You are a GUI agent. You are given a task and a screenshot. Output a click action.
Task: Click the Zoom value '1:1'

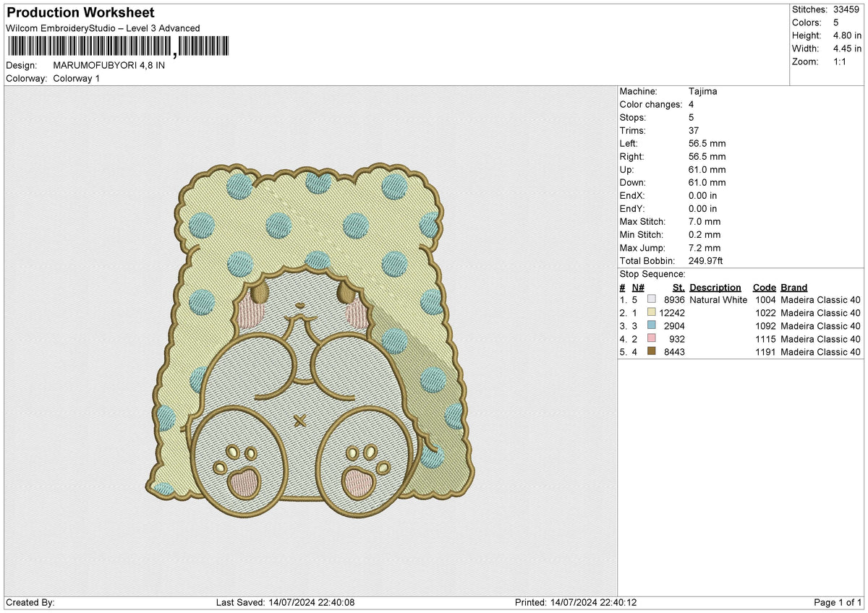841,61
